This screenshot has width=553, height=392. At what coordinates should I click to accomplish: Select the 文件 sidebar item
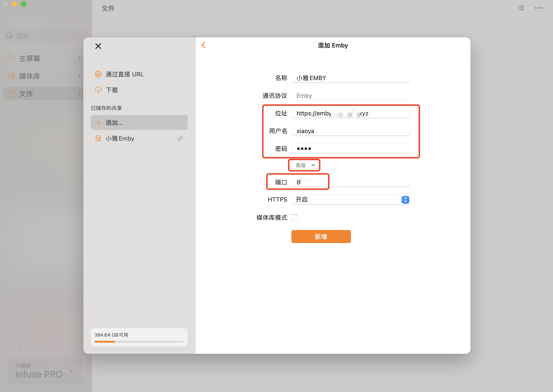(44, 94)
